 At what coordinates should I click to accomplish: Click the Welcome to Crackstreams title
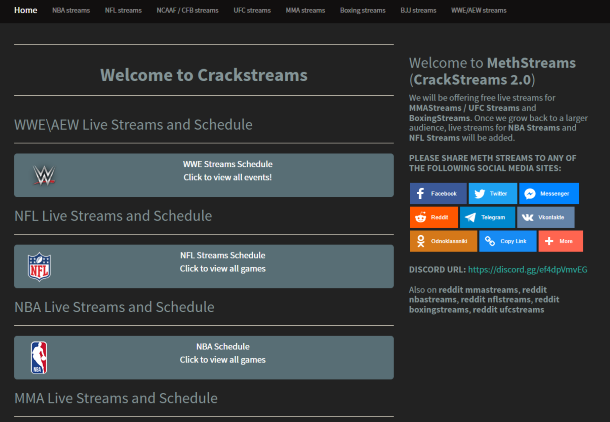[x=204, y=75]
